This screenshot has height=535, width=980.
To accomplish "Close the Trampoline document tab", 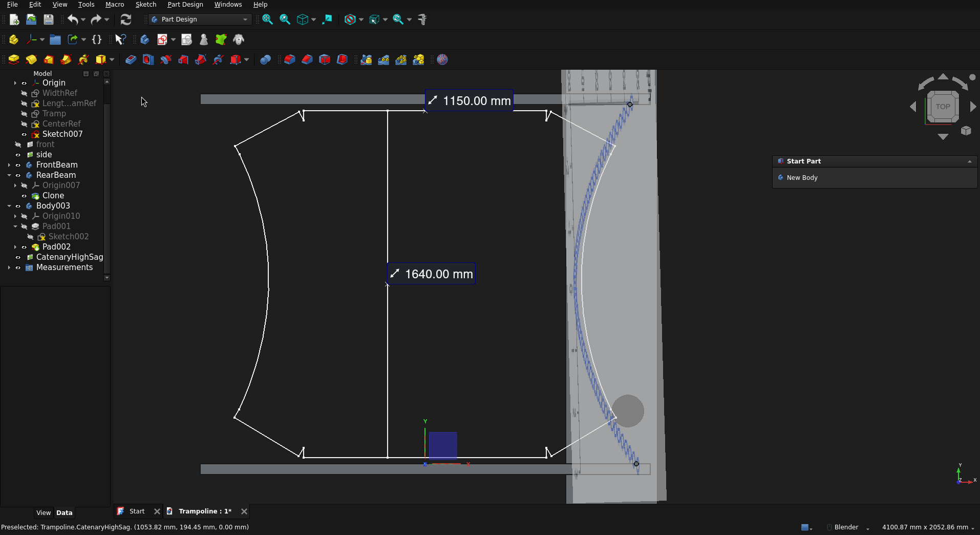I will coord(244,511).
